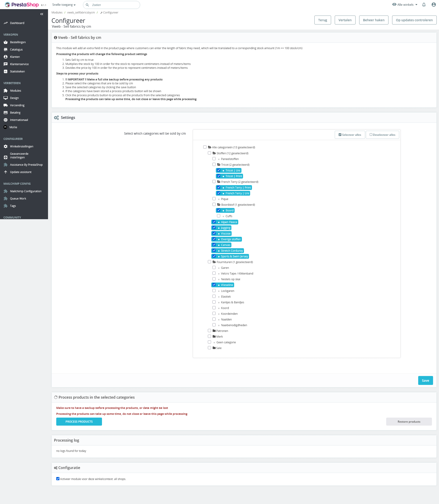Screen dimensions: 439x504
Task: Open Winkelinstellingen in the sidebar
Action: (x=21, y=147)
